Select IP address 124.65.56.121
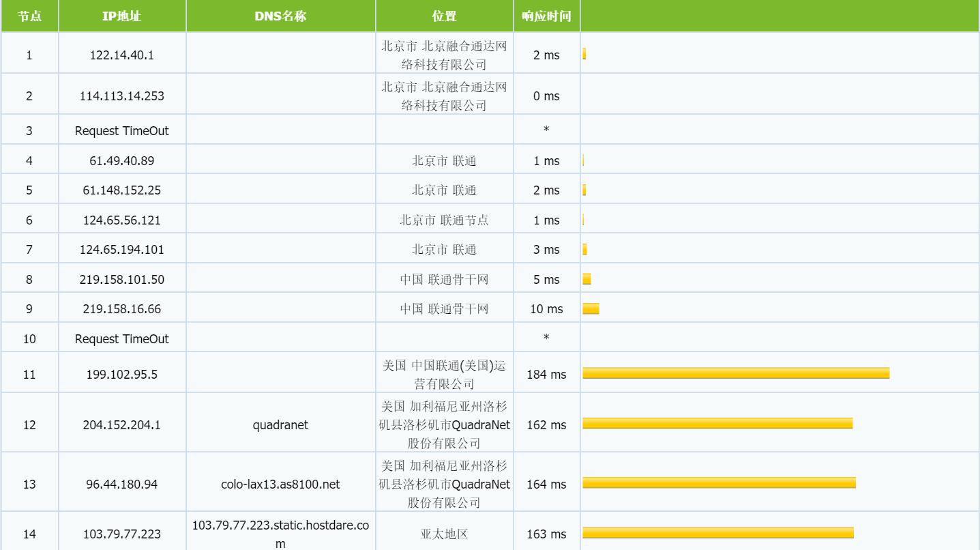The width and height of the screenshot is (980, 550). (122, 220)
